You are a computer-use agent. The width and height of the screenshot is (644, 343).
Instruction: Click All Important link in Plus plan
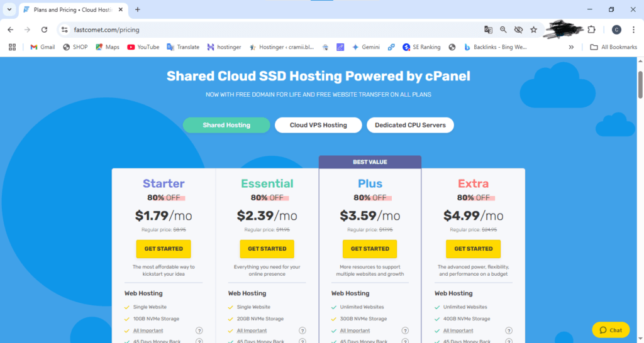[x=355, y=330]
